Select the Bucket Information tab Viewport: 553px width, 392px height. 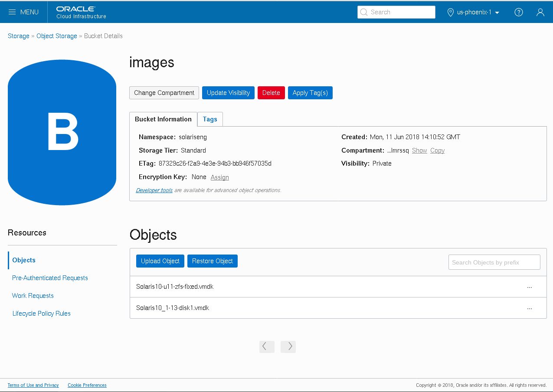click(163, 119)
